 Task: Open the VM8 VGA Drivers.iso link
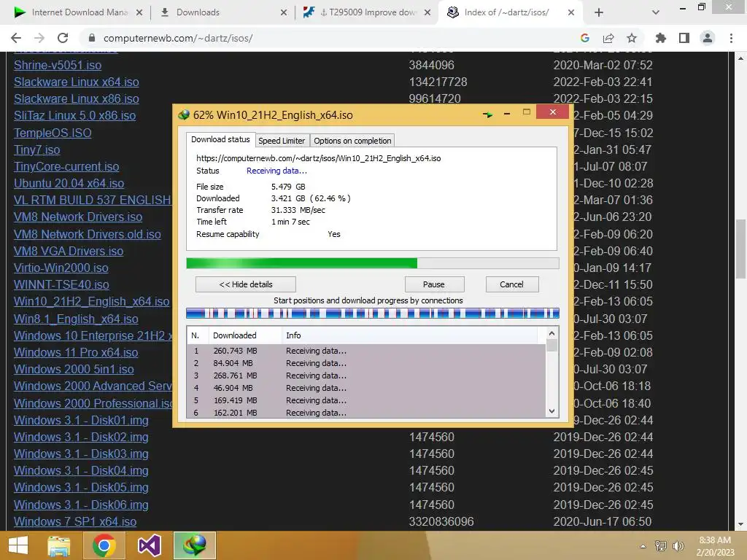[x=69, y=251]
